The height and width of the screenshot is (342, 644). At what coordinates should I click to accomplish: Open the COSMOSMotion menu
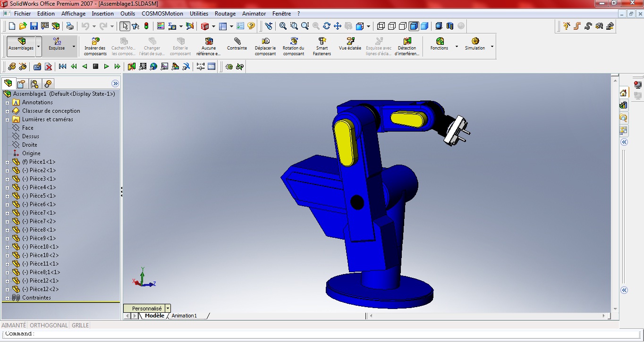click(162, 14)
